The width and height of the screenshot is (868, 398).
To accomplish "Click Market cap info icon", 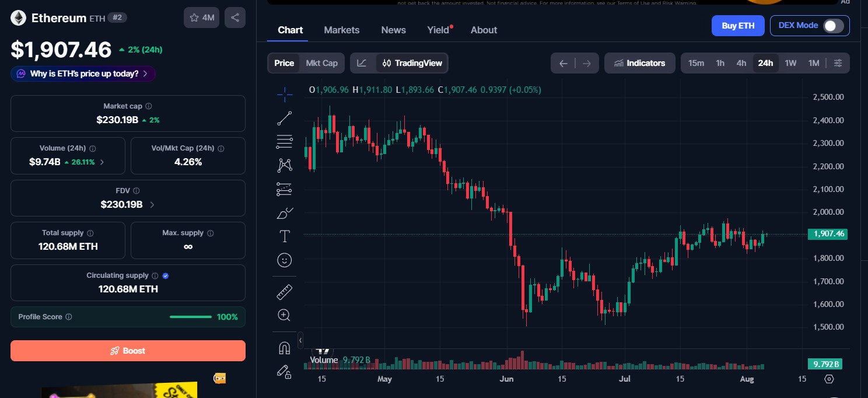I will tap(149, 106).
